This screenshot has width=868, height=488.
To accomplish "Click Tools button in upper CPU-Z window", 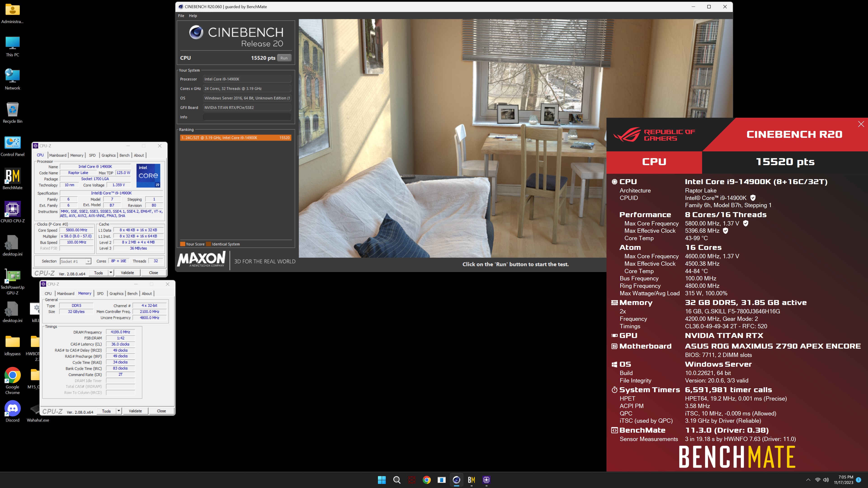I will [x=98, y=273].
